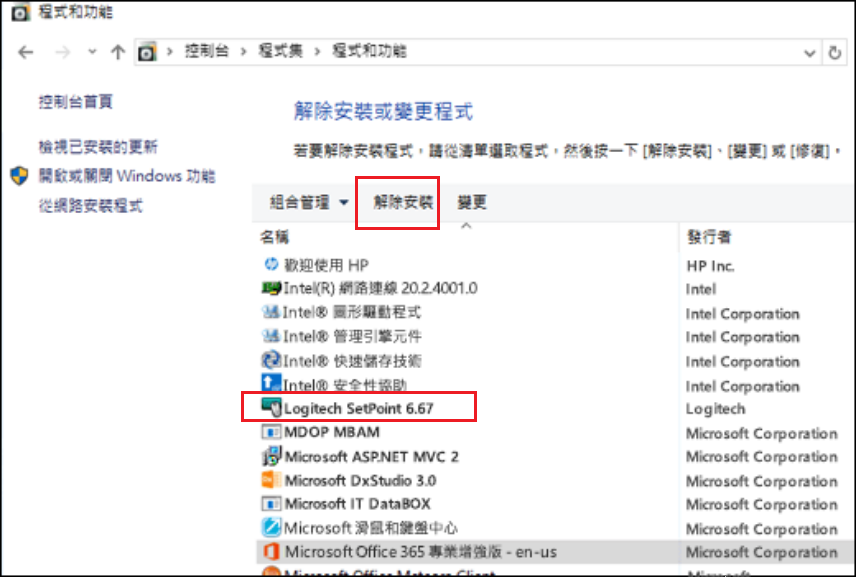Screen dimensions: 856x577
Task: Click the Intel® 圖形驅動程式 icon
Action: click(x=271, y=312)
